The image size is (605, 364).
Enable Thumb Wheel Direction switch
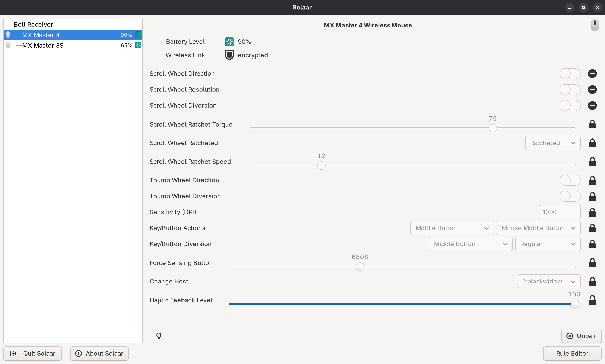(x=570, y=180)
